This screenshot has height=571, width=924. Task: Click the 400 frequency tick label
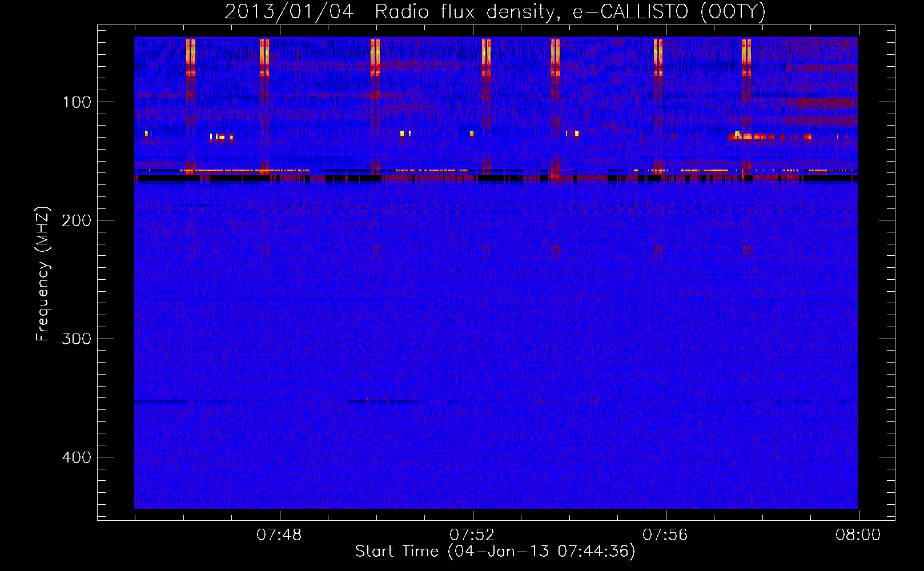pyautogui.click(x=77, y=457)
